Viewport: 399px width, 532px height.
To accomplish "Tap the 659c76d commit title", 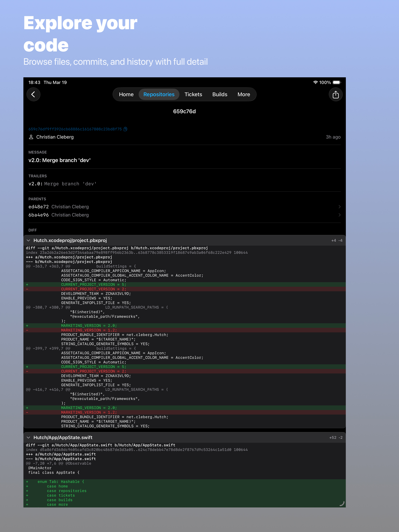I will (x=184, y=111).
